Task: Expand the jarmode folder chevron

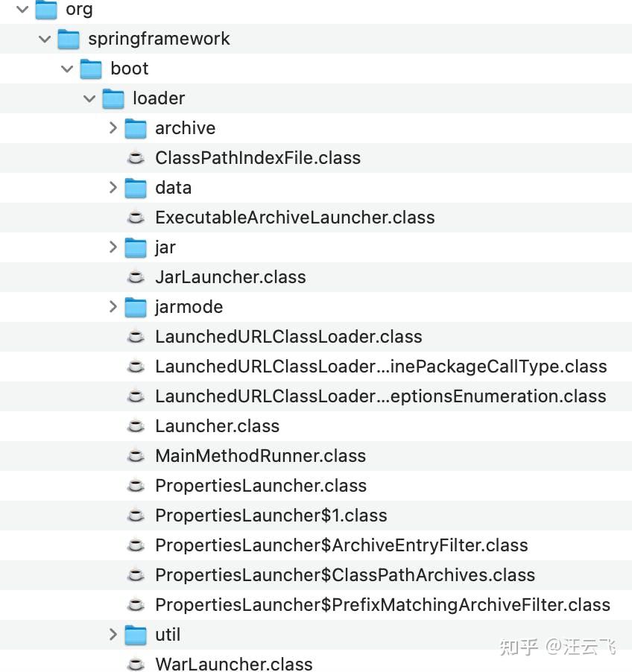Action: pyautogui.click(x=113, y=306)
